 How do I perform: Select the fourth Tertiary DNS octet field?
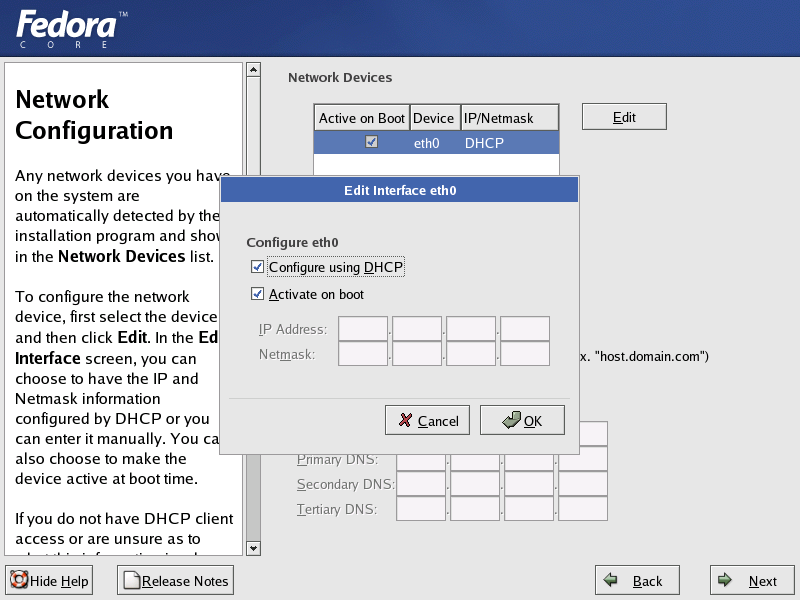tap(583, 508)
